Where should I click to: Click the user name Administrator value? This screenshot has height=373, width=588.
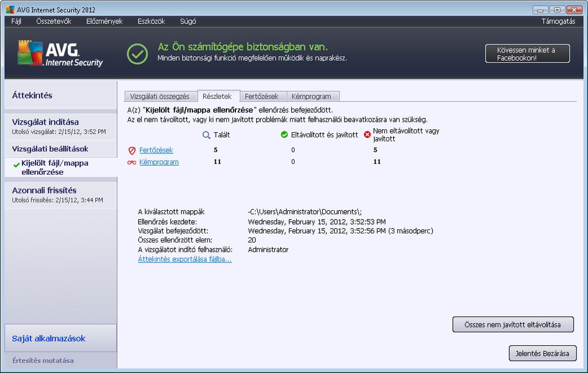coord(268,250)
